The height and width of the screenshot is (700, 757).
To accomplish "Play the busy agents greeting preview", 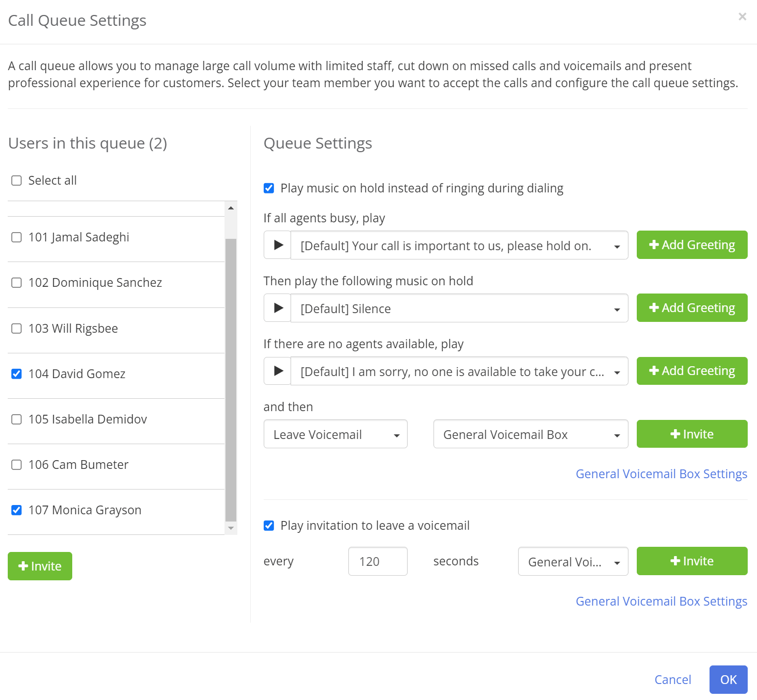I will pos(277,245).
